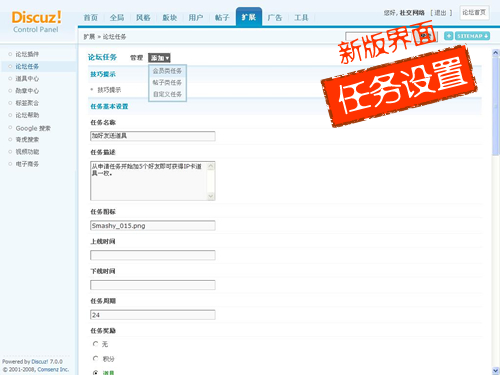Choose 帖子类任务 from the 添加 menu

click(x=167, y=82)
